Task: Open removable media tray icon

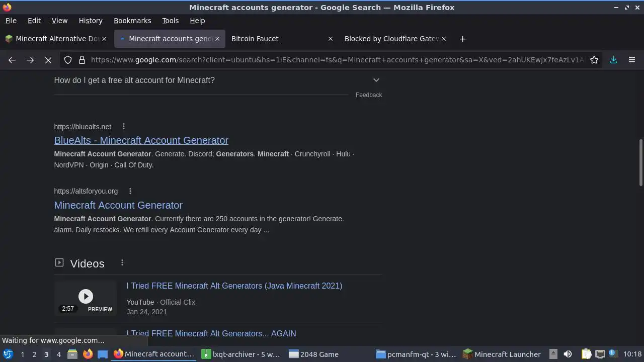Action: pos(553,354)
